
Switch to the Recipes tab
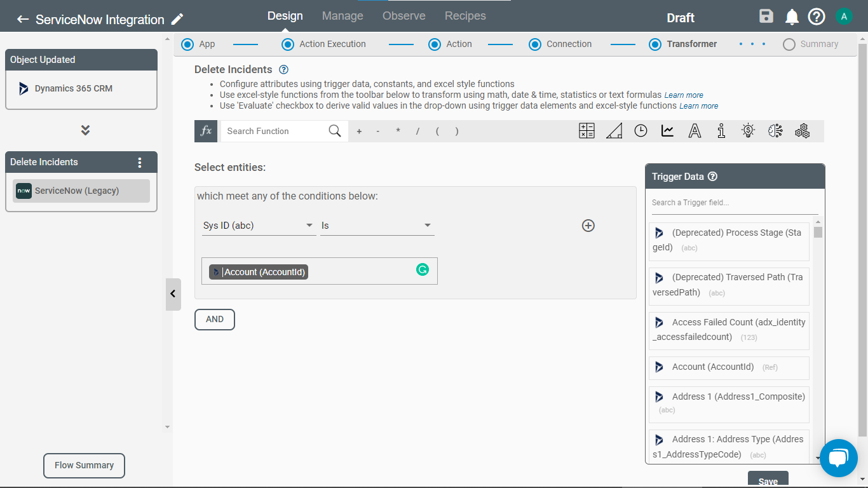(465, 16)
